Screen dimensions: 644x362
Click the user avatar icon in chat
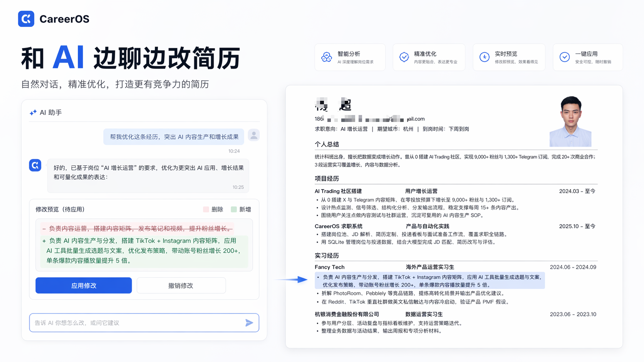(254, 135)
